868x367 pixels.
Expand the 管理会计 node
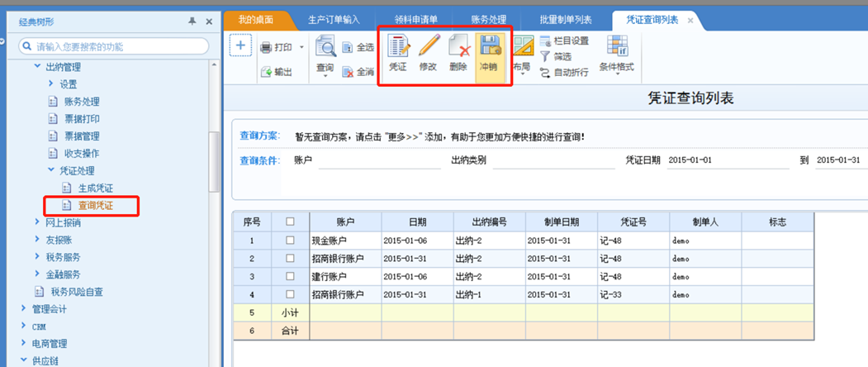23,308
